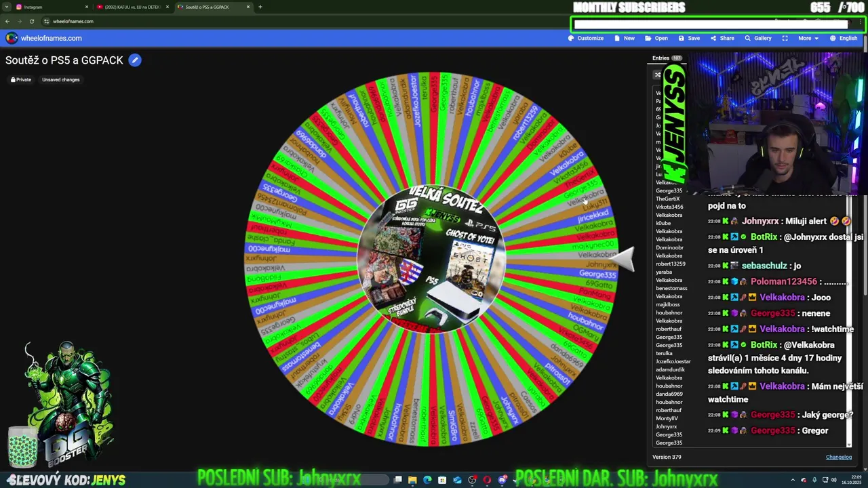Viewport: 868px width, 488px height.
Task: Select entry TheGertiX in entries list
Action: point(668,199)
